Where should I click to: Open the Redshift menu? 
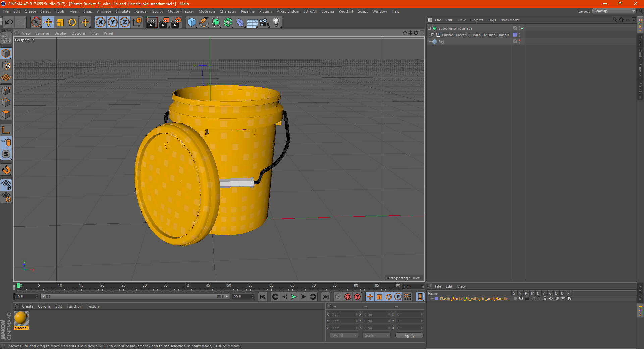tap(346, 11)
